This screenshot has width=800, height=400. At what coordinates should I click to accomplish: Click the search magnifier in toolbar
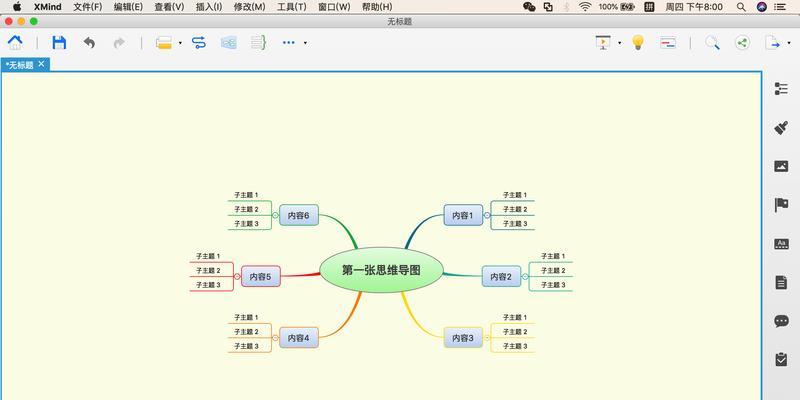[x=712, y=43]
